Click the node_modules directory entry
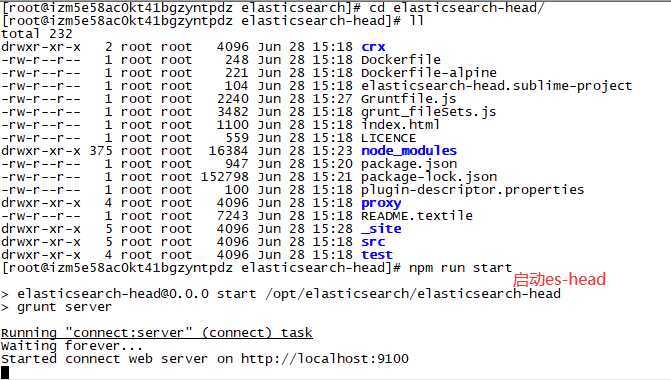Viewport: 671px width, 380px height. [x=409, y=151]
